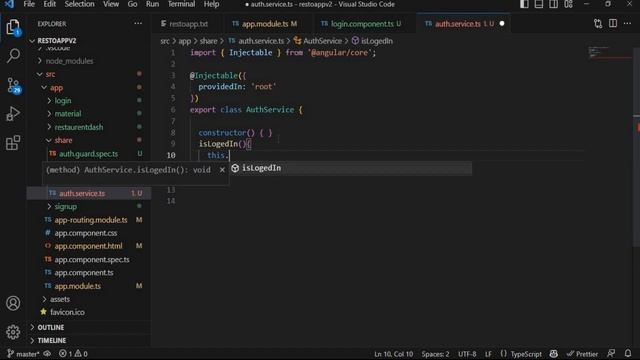Click the Prettier status bar item
Image resolution: width=640 pixels, height=360 pixels.
[x=582, y=354]
